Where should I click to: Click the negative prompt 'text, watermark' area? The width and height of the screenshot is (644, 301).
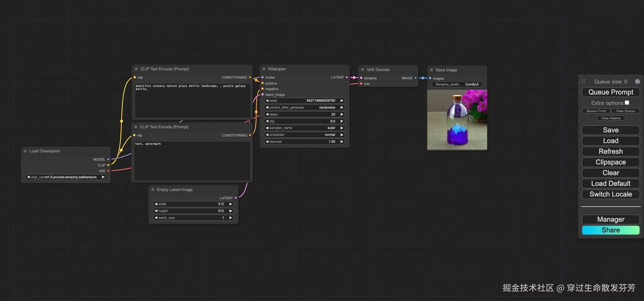(x=192, y=160)
